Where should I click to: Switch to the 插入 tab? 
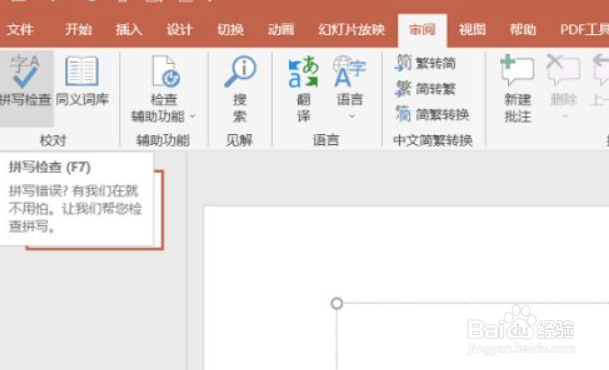[129, 30]
